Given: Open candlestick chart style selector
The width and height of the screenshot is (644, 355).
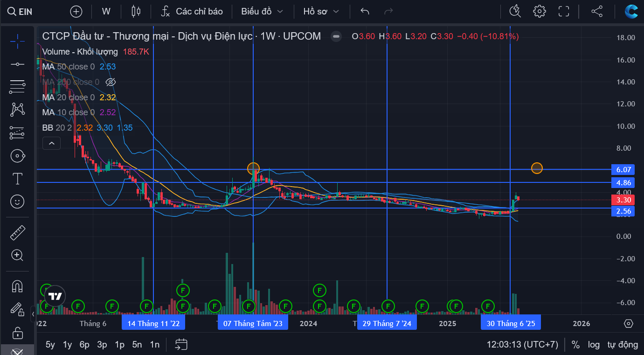Looking at the screenshot, I should [x=136, y=12].
